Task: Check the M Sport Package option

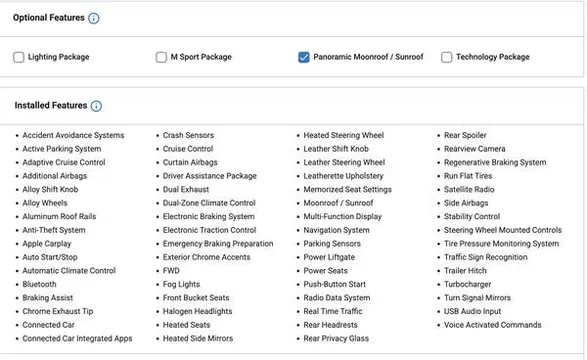Action: (161, 57)
